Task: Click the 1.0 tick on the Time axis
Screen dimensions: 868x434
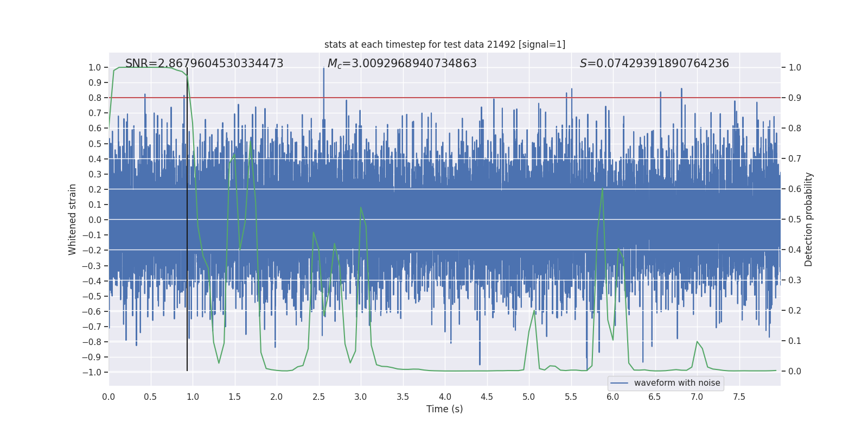Action: (x=193, y=397)
